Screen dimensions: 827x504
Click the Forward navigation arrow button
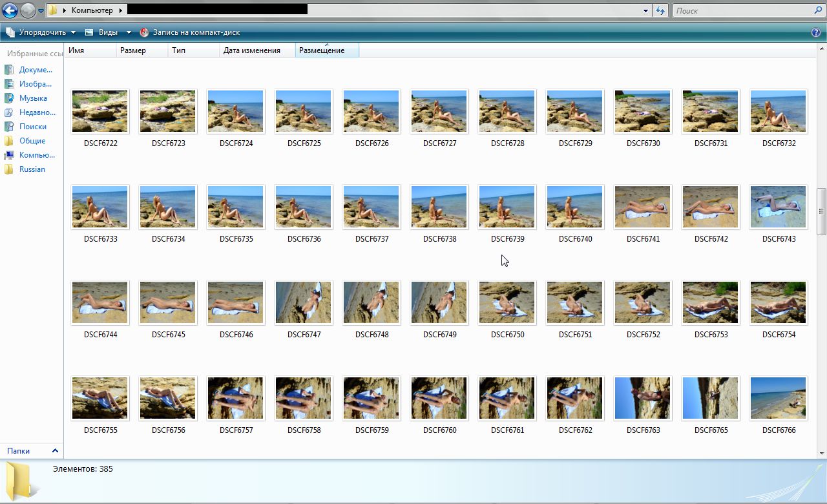[x=28, y=10]
